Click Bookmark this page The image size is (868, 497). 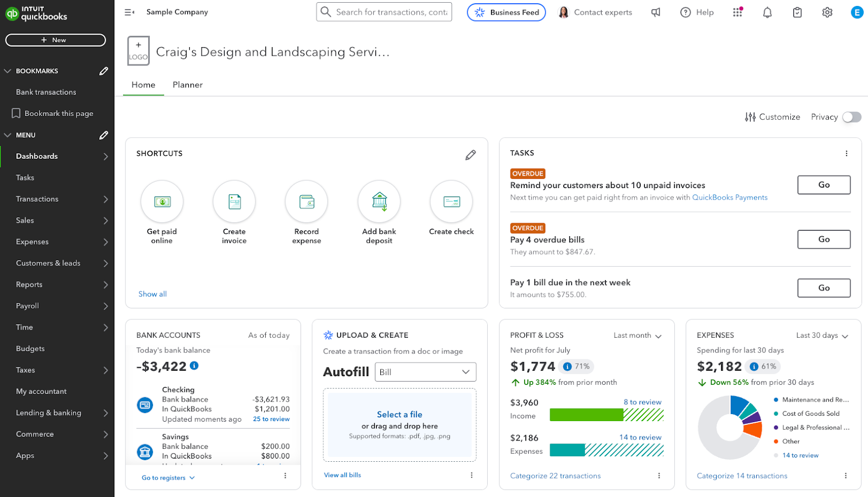(53, 113)
